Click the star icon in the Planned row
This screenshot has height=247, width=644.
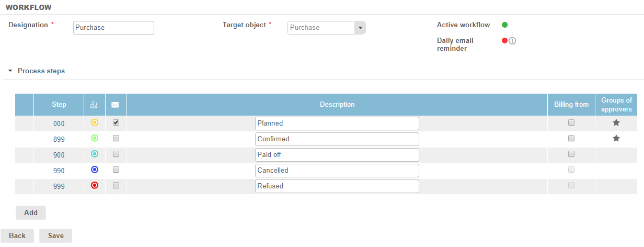tap(616, 122)
